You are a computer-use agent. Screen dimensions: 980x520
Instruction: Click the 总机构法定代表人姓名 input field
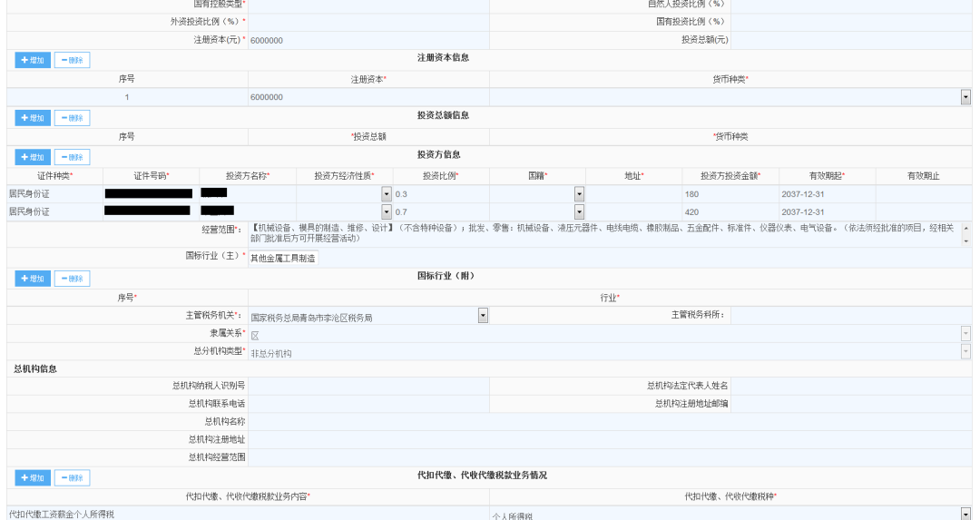pos(851,386)
